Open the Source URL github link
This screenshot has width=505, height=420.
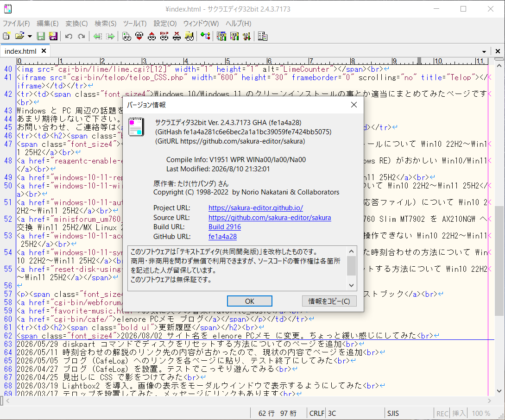pyautogui.click(x=270, y=218)
